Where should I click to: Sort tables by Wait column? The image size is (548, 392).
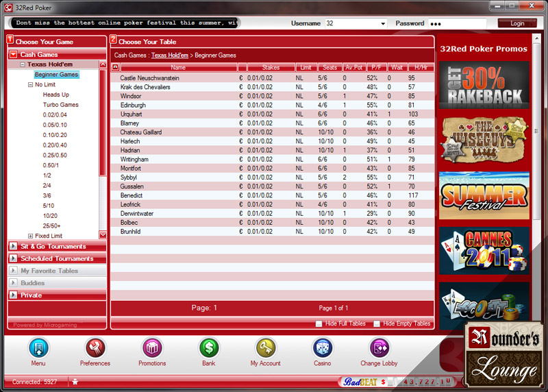coord(397,67)
